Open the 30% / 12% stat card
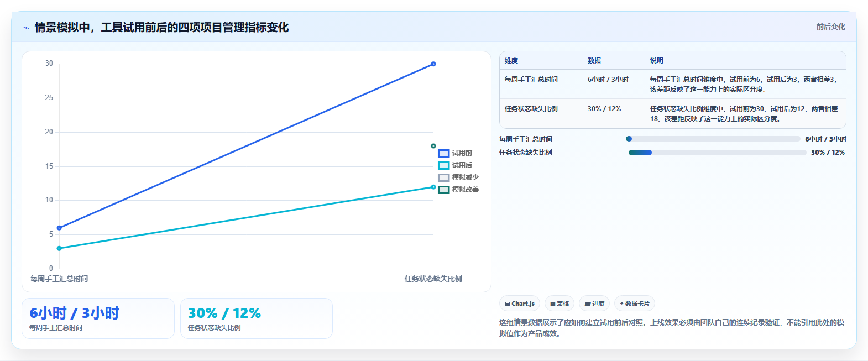The width and height of the screenshot is (868, 361). [x=257, y=318]
